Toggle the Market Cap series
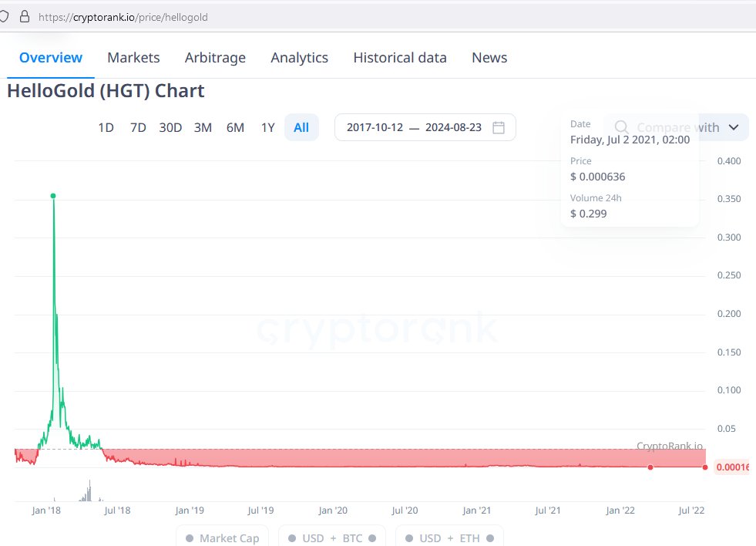Image resolution: width=756 pixels, height=546 pixels. (222, 538)
